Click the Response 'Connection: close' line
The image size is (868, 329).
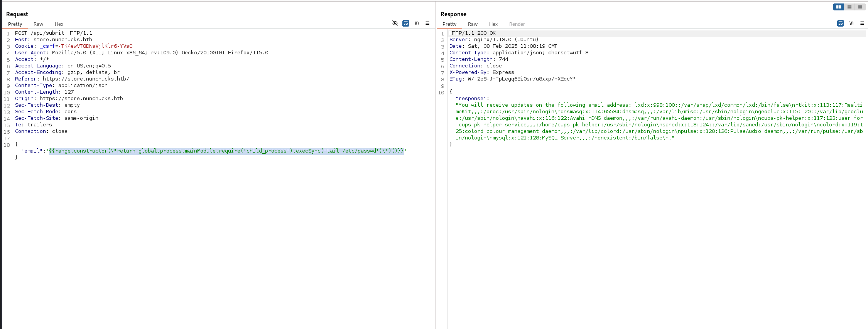tap(476, 66)
